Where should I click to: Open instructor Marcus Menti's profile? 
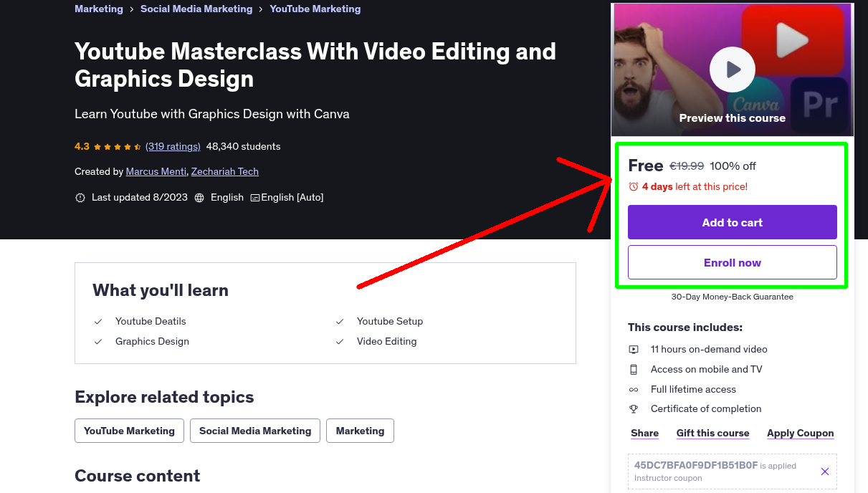[157, 172]
